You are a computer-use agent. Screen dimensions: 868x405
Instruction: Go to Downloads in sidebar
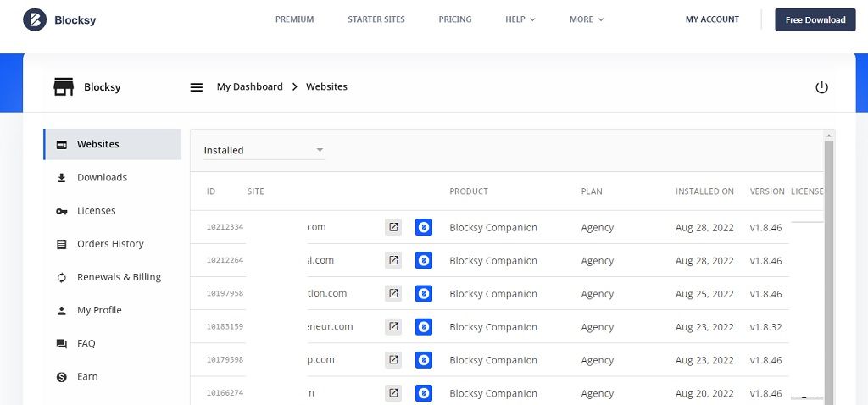coord(113,178)
